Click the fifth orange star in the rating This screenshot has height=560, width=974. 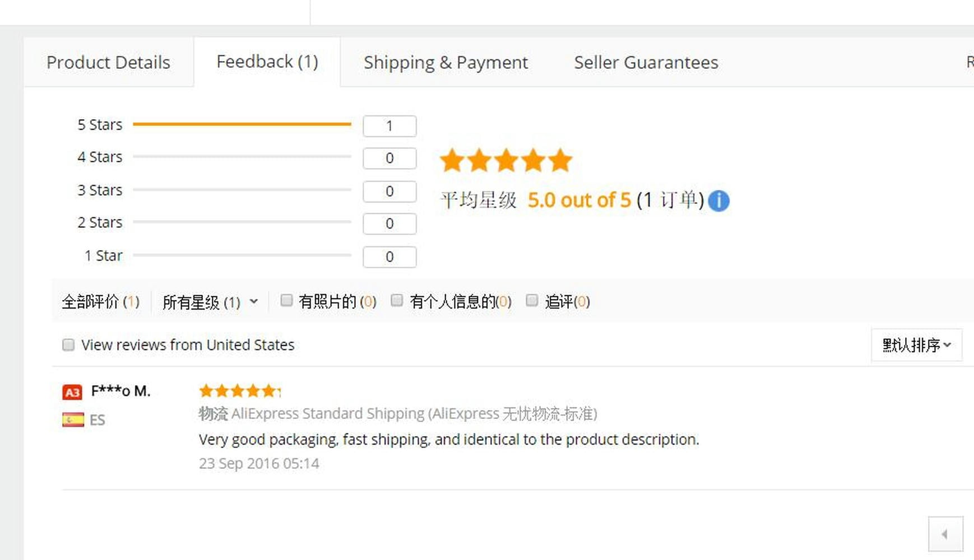tap(562, 160)
